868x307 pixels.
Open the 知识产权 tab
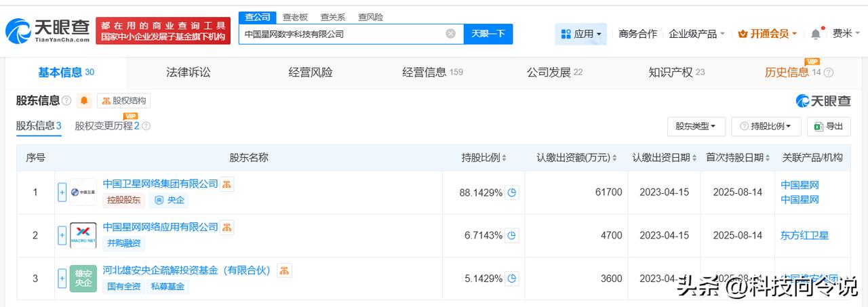point(677,73)
